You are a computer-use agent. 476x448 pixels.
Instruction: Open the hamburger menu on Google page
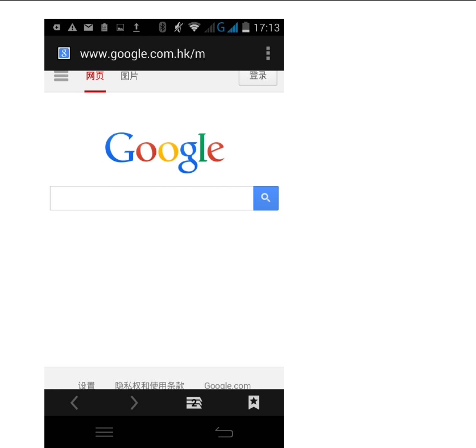61,76
